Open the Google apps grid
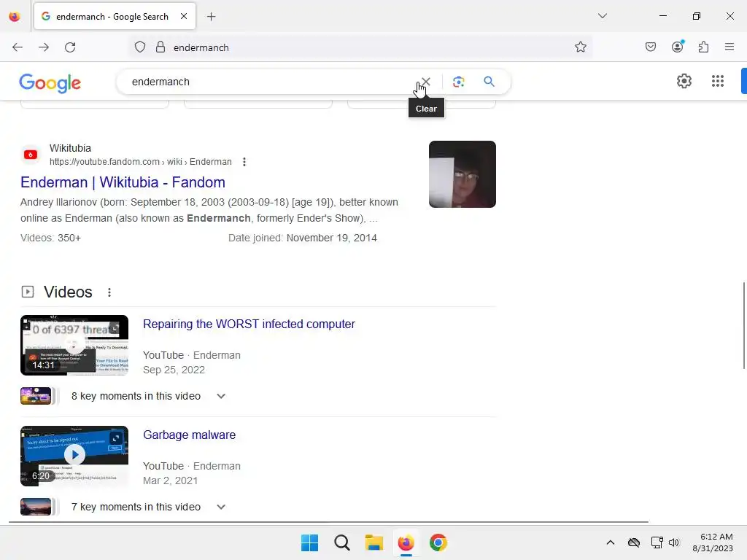This screenshot has height=560, width=747. coord(718,81)
